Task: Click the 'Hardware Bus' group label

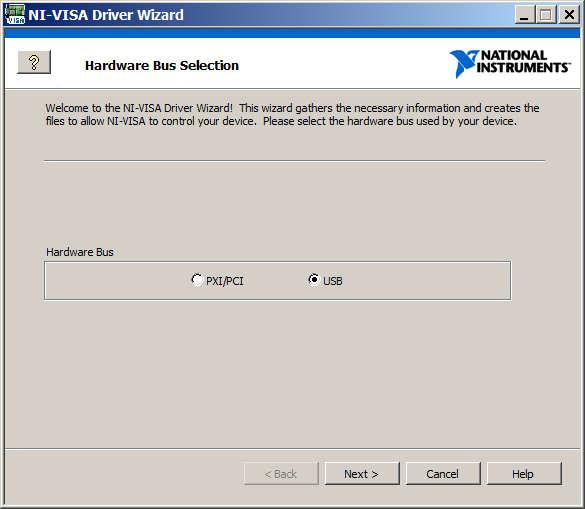Action: (x=80, y=252)
